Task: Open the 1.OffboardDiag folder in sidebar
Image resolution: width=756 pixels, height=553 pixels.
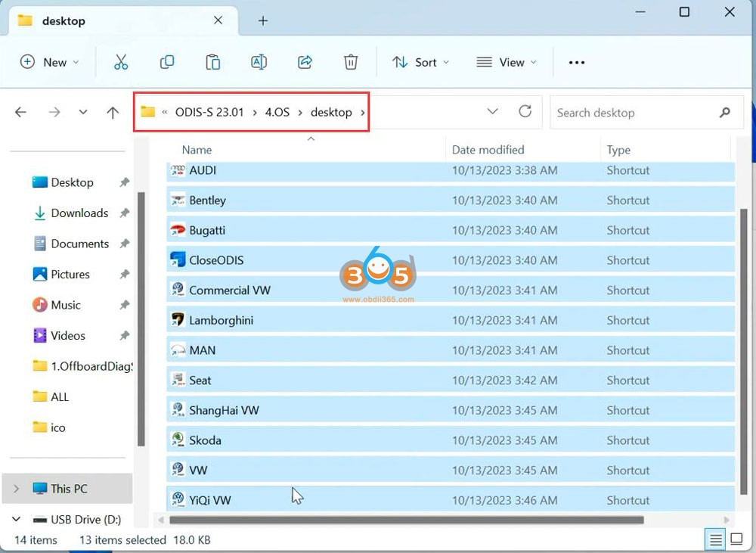Action: point(82,366)
